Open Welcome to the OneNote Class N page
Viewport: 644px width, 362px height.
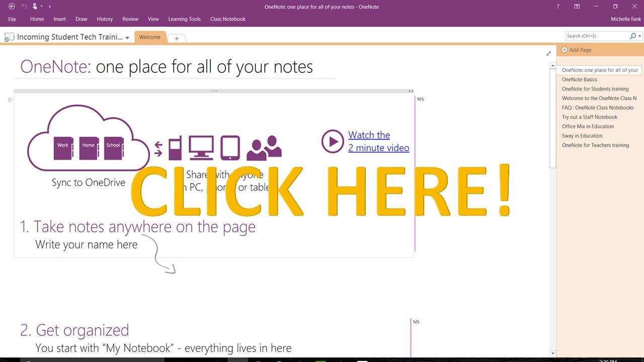(599, 99)
